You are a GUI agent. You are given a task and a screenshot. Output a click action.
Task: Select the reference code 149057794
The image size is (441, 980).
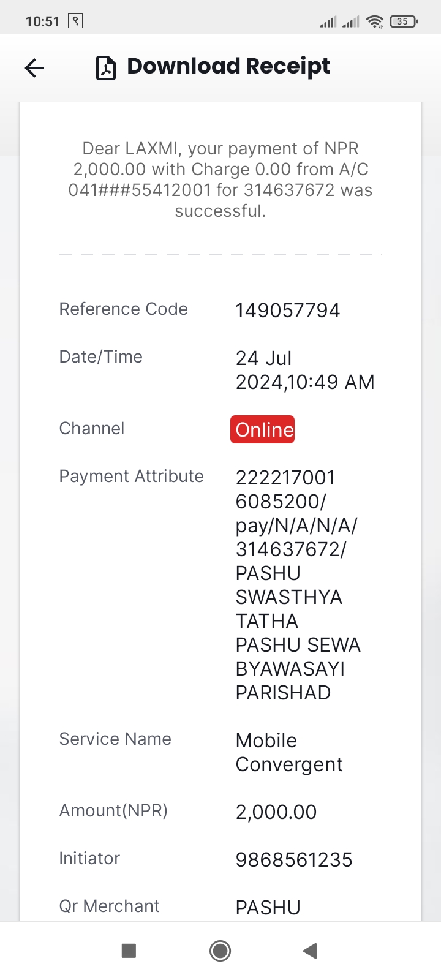pyautogui.click(x=288, y=310)
